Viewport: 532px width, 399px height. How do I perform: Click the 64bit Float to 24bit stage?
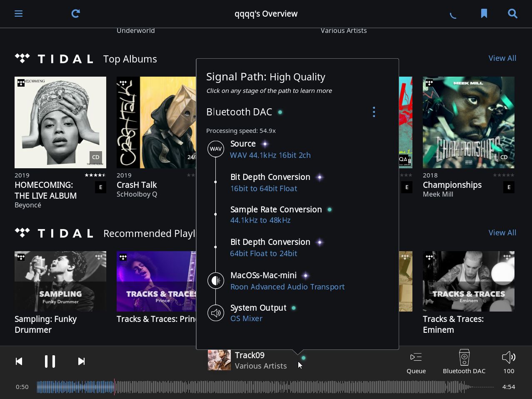(264, 254)
